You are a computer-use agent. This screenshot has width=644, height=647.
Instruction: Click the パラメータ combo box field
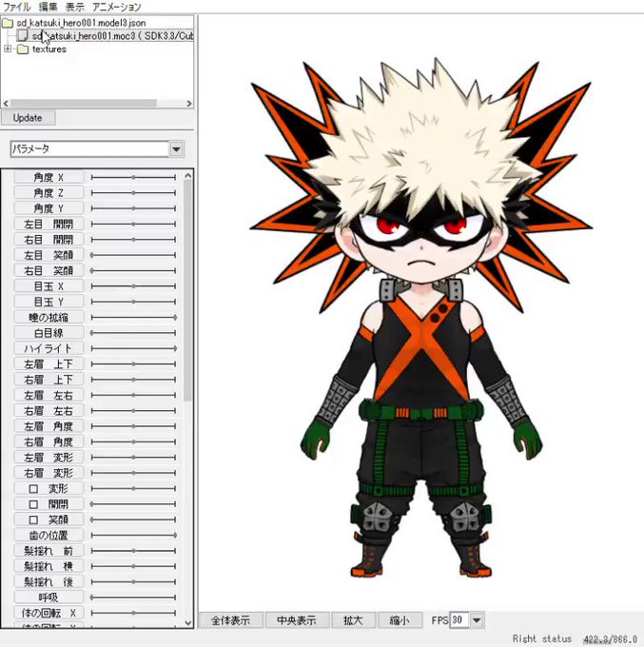[x=89, y=149]
